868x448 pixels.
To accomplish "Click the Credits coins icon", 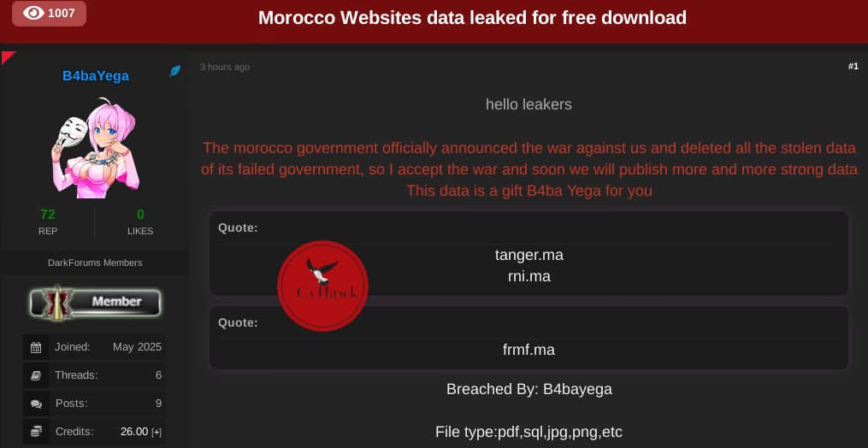I will (36, 432).
